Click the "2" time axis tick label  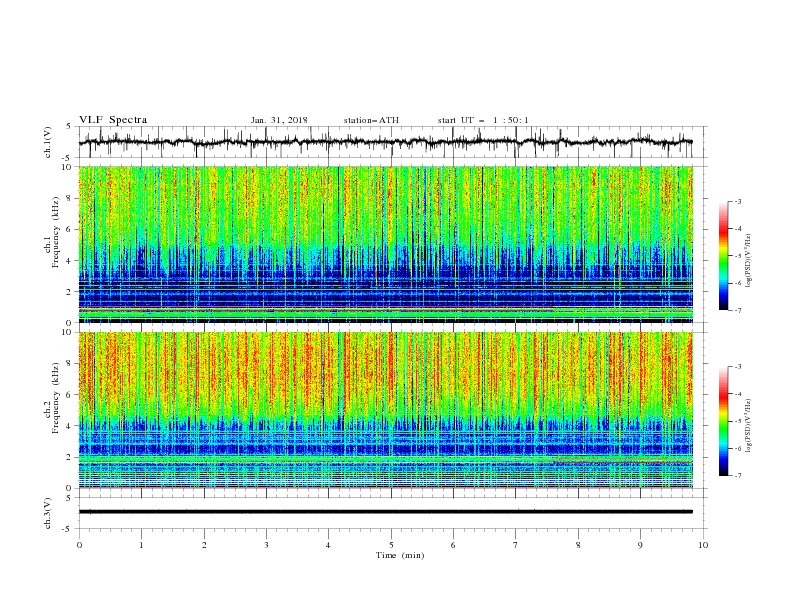[x=204, y=545]
